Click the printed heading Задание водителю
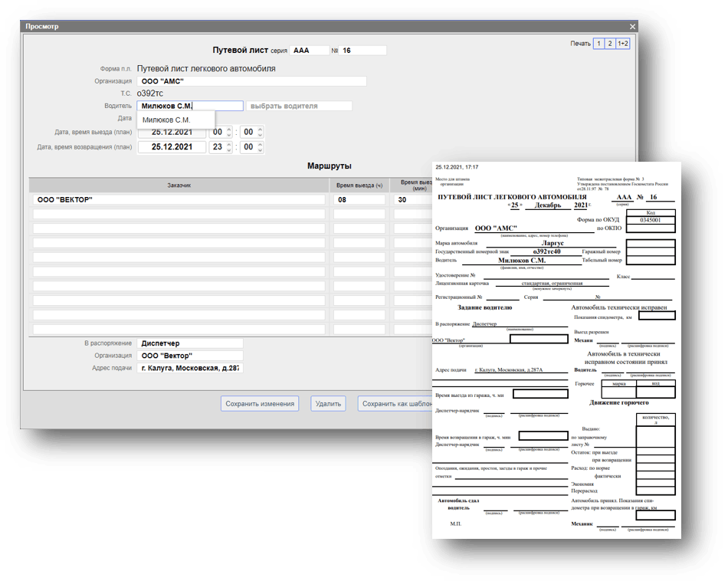This screenshot has height=581, width=728. (x=485, y=307)
